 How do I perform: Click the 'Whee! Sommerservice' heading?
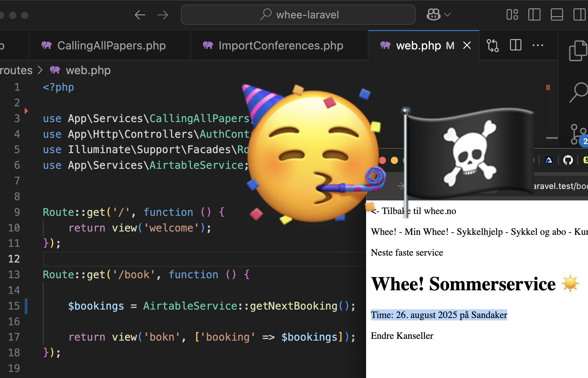(x=475, y=284)
